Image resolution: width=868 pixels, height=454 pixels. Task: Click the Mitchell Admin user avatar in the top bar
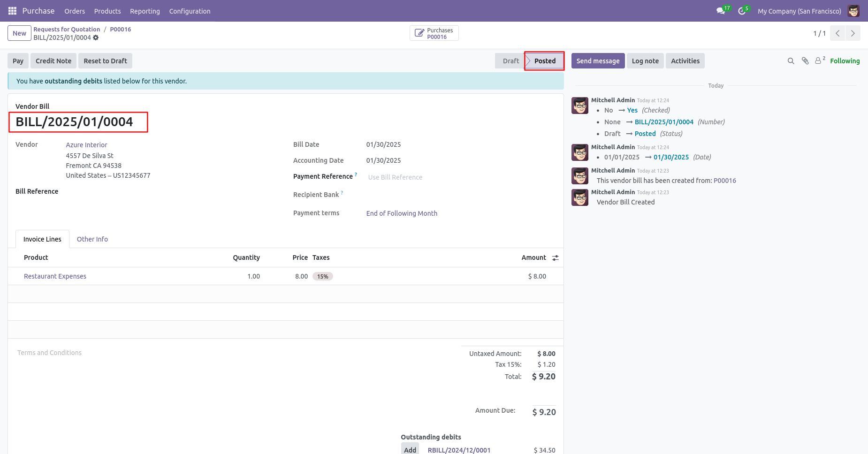(853, 11)
